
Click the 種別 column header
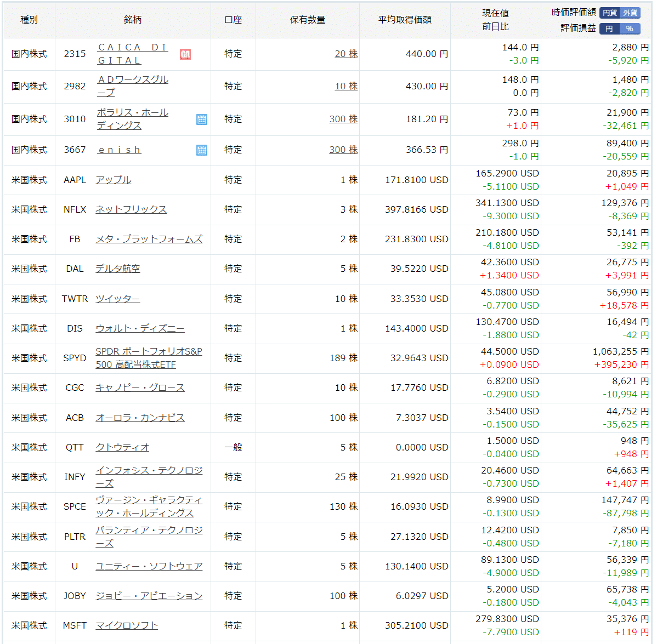point(29,20)
